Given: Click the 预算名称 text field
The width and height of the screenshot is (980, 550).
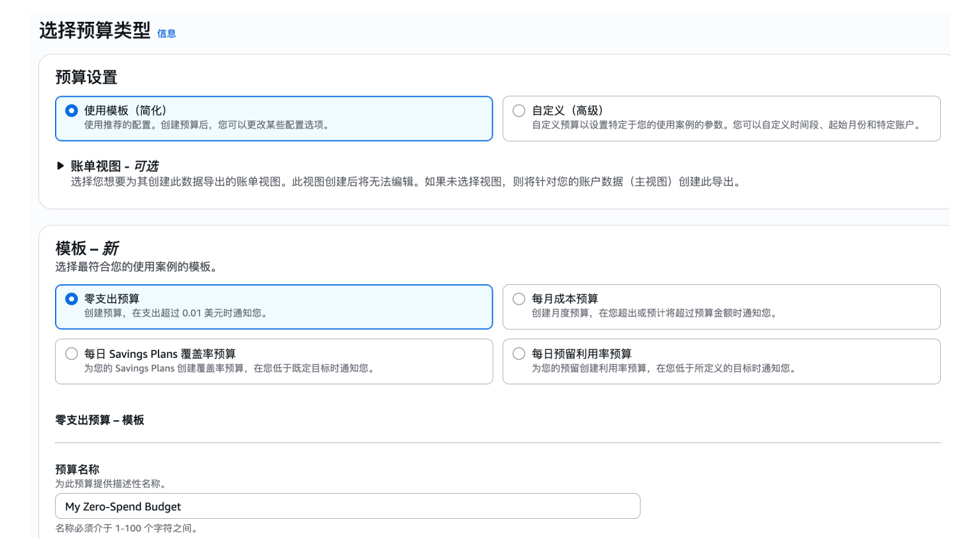Looking at the screenshot, I should 347,506.
